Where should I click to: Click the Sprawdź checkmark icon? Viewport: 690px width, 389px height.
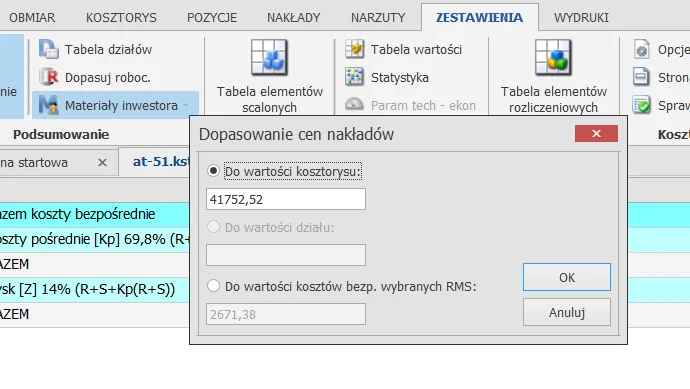pos(642,105)
